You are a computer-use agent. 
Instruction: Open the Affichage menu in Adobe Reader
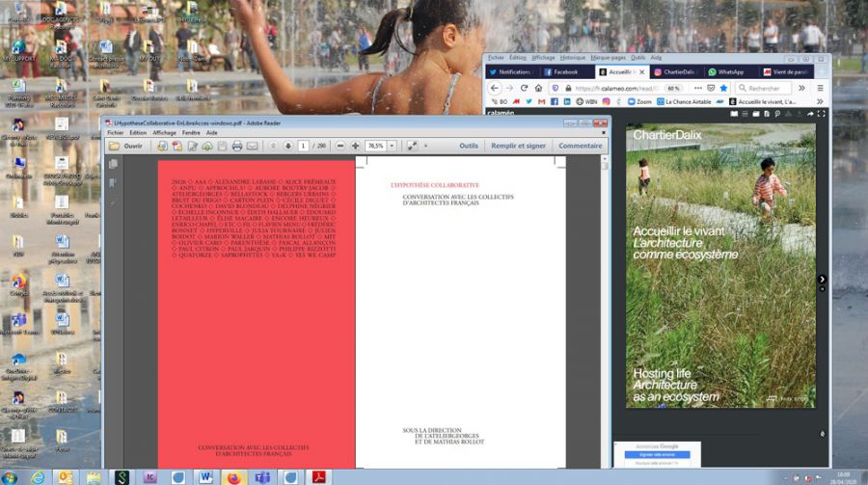[x=164, y=133]
